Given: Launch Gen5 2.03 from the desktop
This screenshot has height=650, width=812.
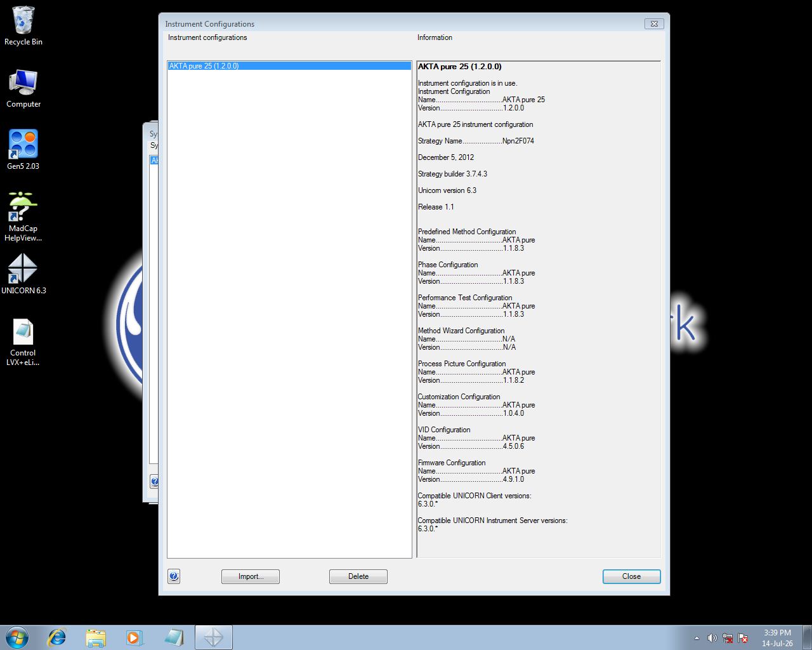Looking at the screenshot, I should [x=23, y=150].
